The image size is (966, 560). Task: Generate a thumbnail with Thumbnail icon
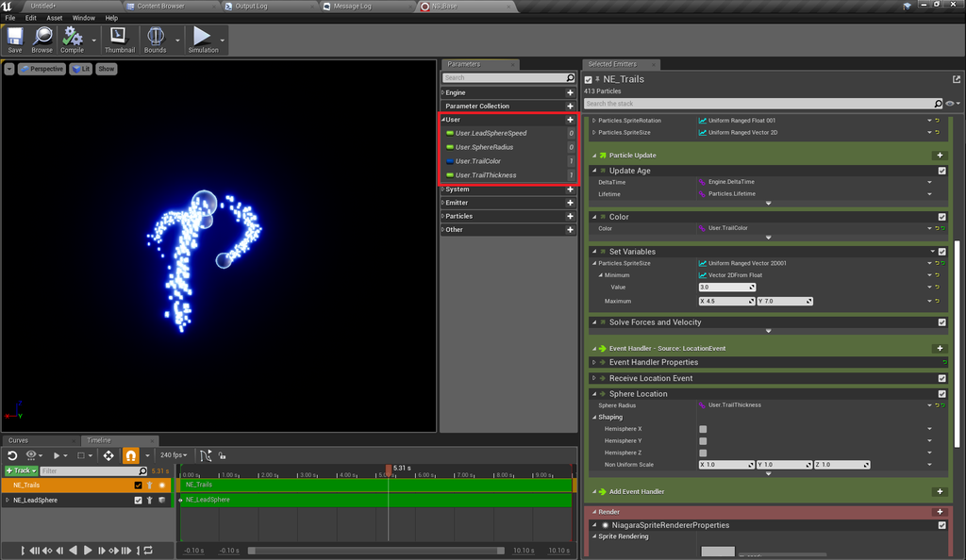[x=120, y=40]
